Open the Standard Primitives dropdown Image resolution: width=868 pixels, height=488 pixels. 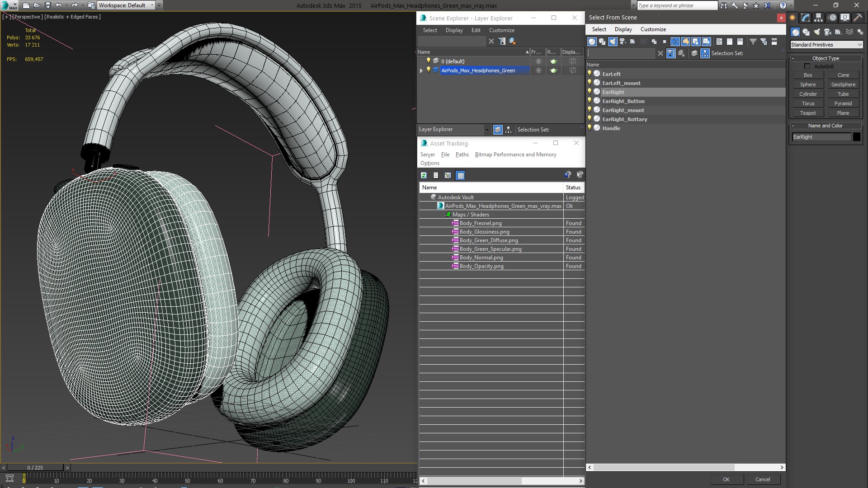point(826,45)
